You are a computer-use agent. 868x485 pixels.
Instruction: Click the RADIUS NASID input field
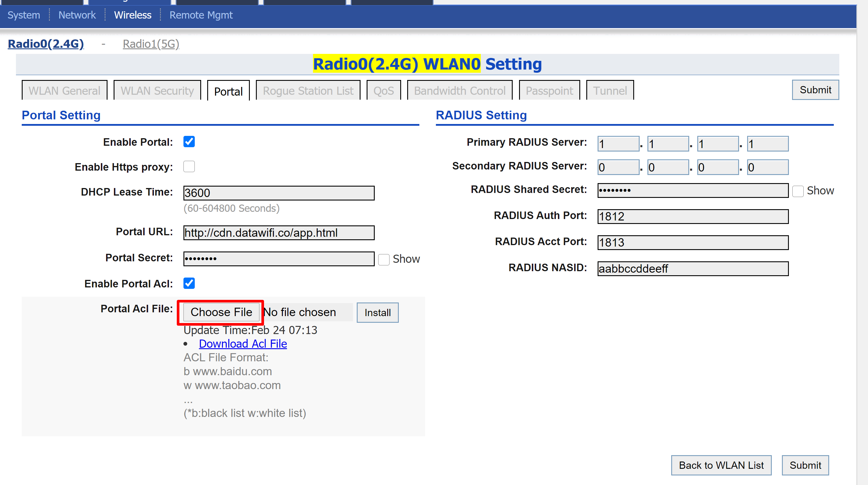tap(693, 269)
